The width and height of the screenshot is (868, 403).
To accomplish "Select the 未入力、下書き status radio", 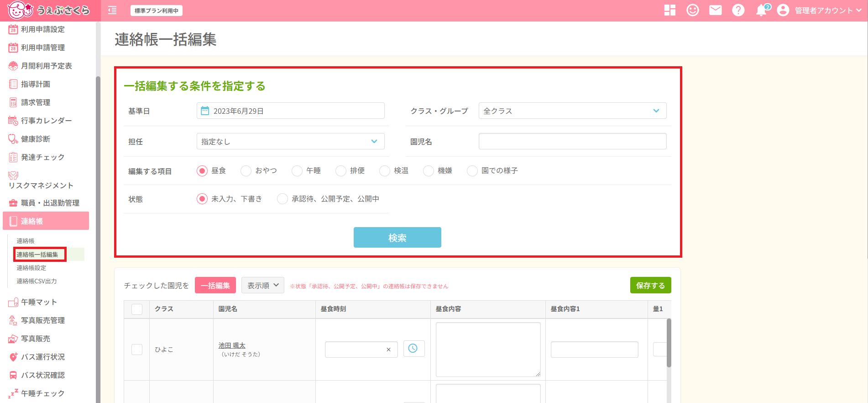I will [202, 199].
